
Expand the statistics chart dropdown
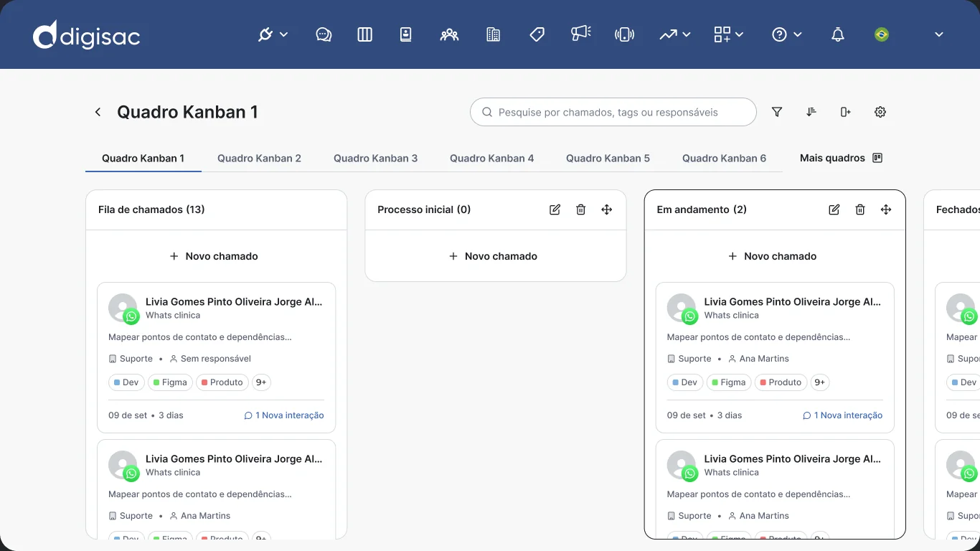675,34
